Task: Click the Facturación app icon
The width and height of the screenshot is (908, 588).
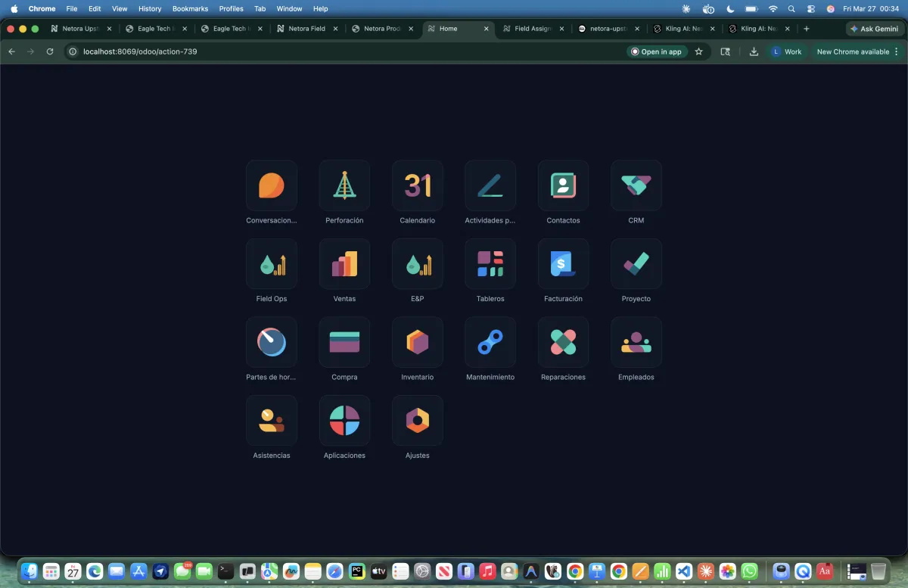Action: [x=563, y=264]
